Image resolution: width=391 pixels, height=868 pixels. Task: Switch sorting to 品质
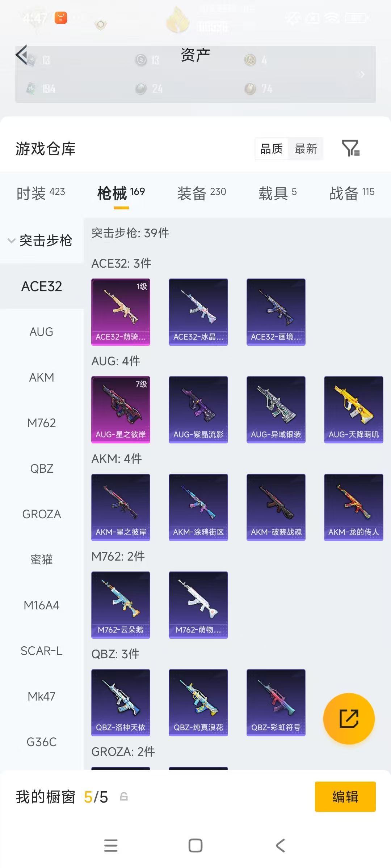tap(272, 149)
